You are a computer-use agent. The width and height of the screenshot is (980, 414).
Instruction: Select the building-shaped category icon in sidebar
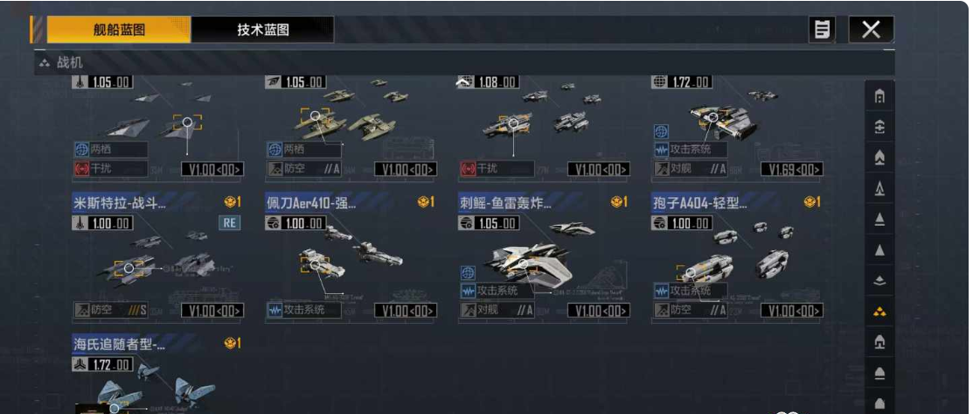pyautogui.click(x=879, y=97)
